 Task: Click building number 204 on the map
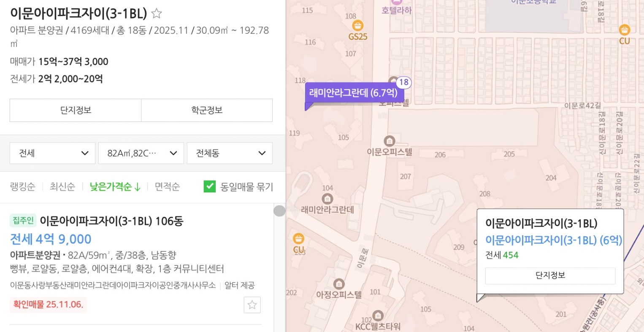click(551, 178)
